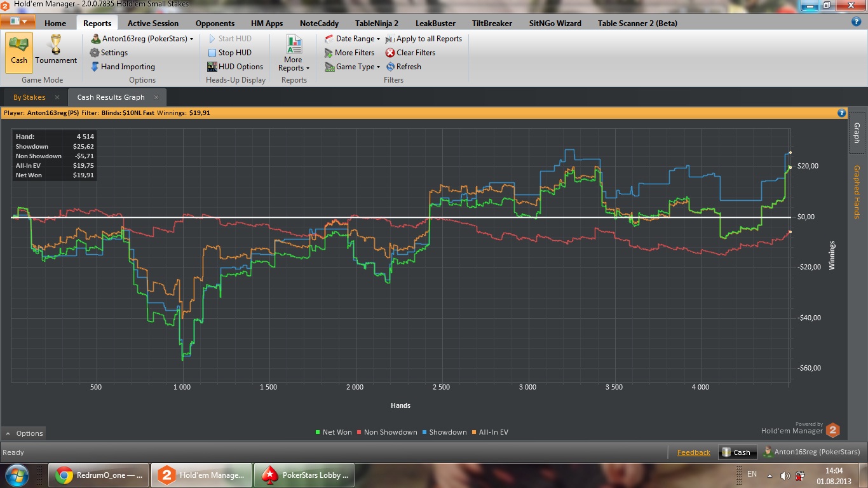The width and height of the screenshot is (868, 488).
Task: Close the By Stakes tab
Action: [57, 97]
